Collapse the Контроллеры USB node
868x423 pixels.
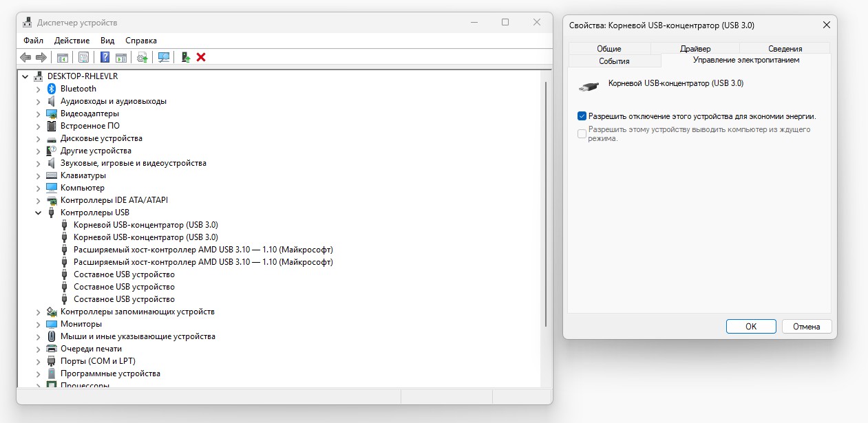(39, 213)
